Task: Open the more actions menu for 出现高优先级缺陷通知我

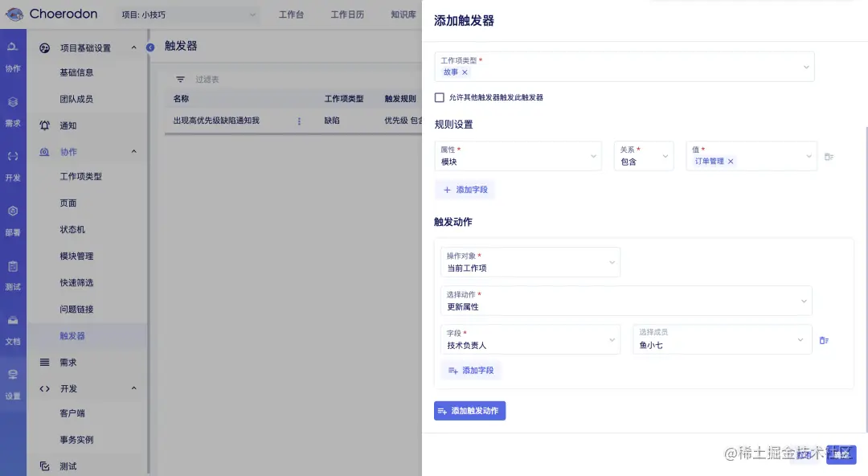Action: pyautogui.click(x=299, y=121)
